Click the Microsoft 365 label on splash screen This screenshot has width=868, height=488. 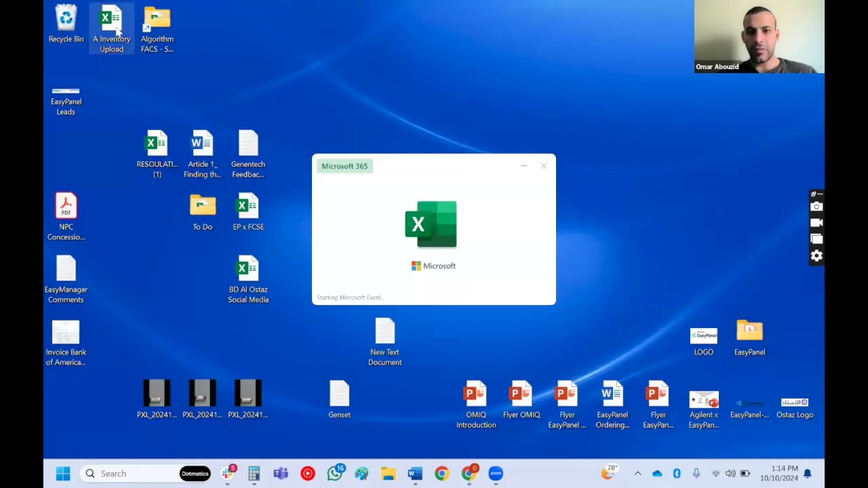click(x=344, y=166)
